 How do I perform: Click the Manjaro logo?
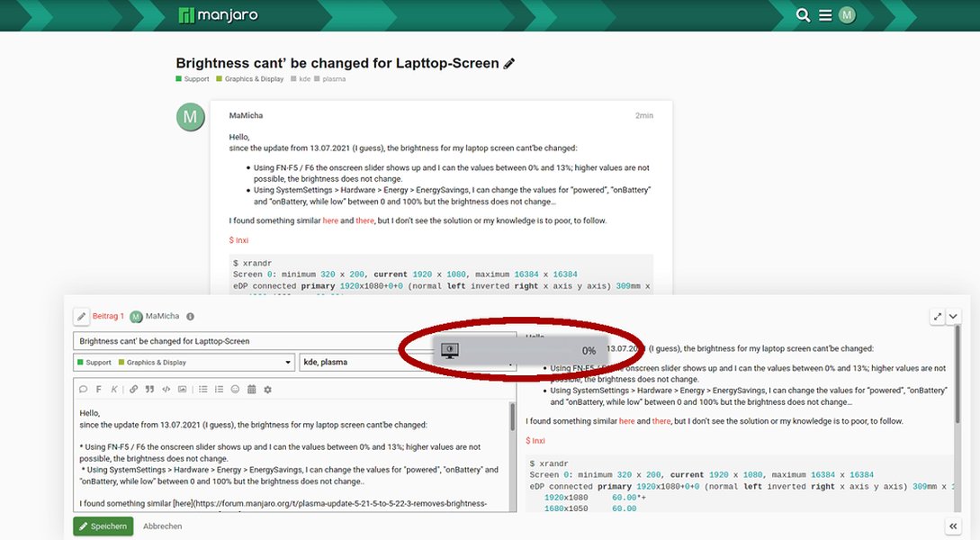[x=218, y=15]
